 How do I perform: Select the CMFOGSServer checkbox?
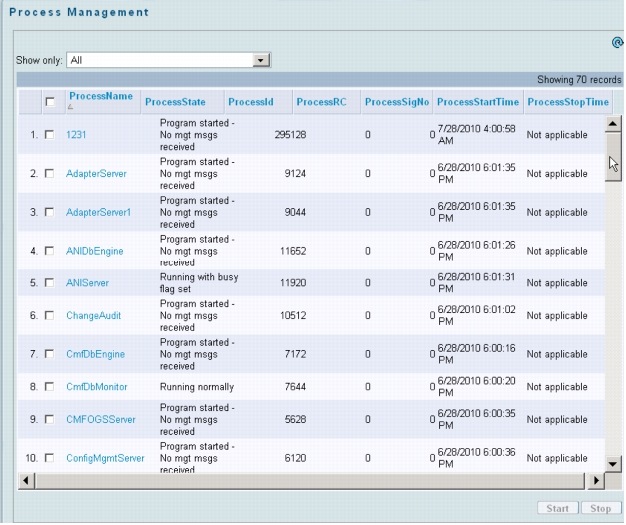[50, 419]
